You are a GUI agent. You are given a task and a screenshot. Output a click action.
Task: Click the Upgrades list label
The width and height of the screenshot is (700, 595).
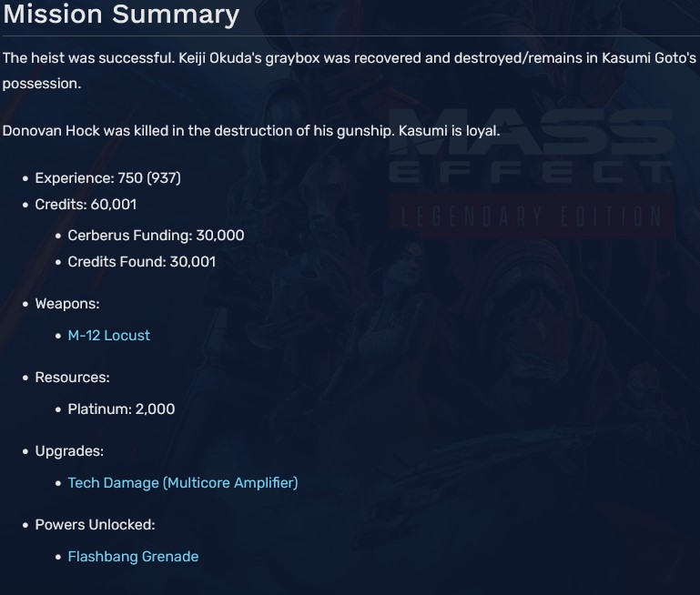[x=69, y=450]
